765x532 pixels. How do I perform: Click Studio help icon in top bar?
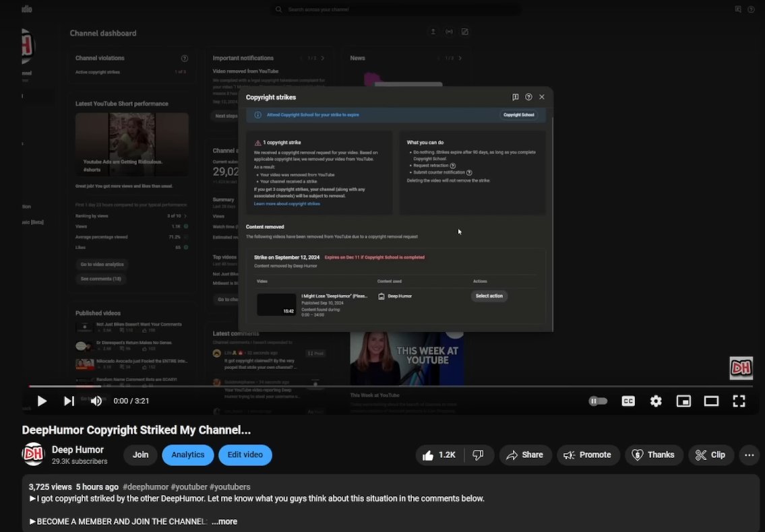(751, 9)
